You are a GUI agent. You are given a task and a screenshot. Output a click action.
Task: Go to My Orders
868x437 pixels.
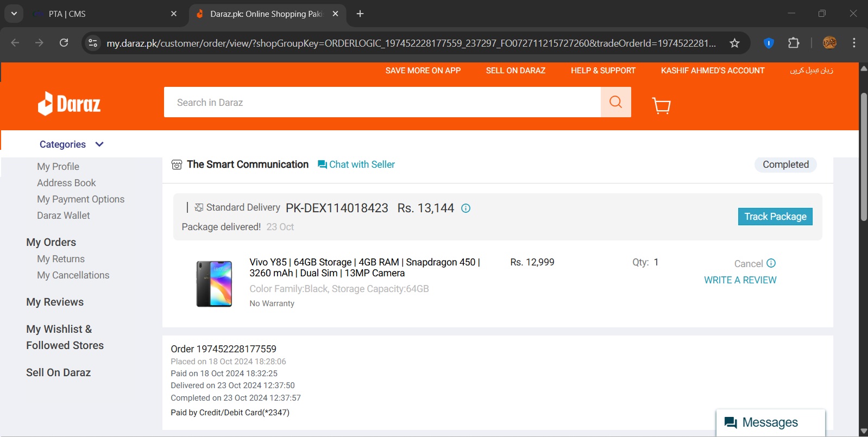51,242
